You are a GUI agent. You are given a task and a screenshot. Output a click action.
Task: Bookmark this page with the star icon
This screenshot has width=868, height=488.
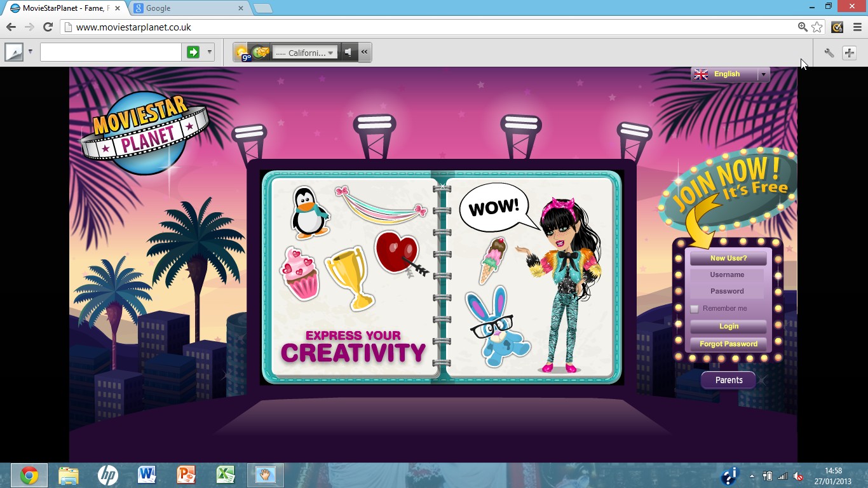[817, 27]
